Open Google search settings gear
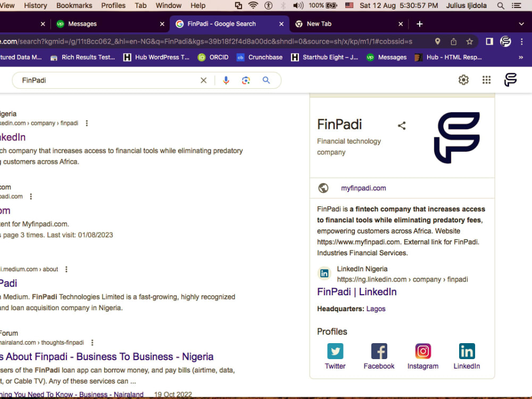The image size is (532, 399). tap(463, 80)
